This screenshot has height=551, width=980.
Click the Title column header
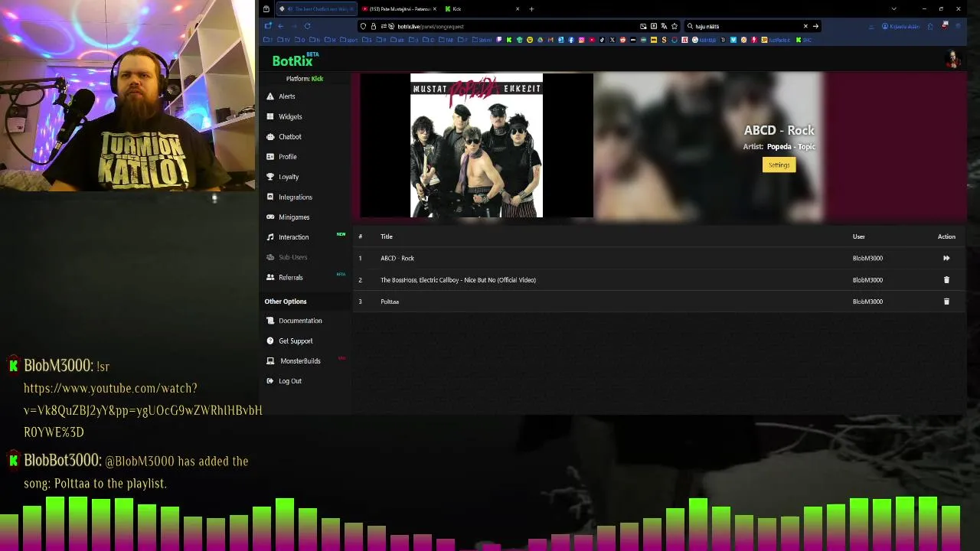click(387, 236)
